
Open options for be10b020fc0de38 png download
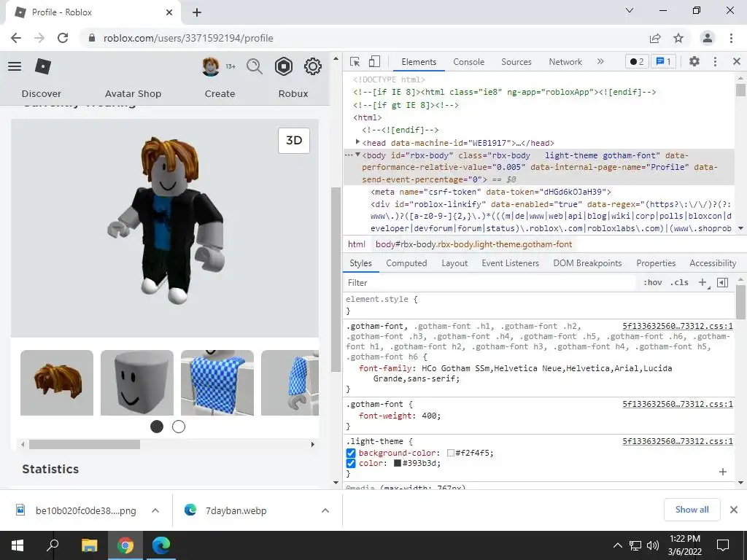click(155, 510)
